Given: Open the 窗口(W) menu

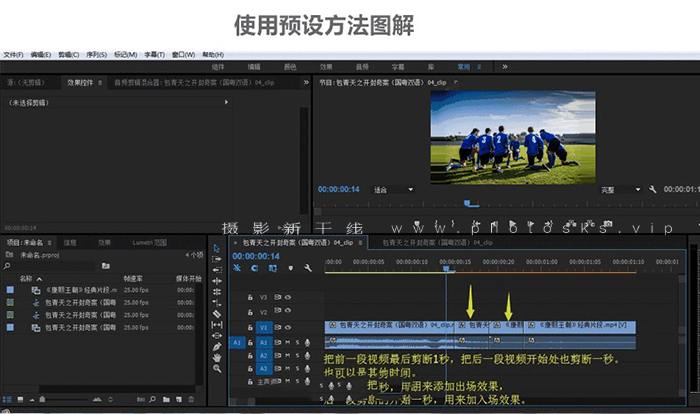Looking at the screenshot, I should 183,54.
